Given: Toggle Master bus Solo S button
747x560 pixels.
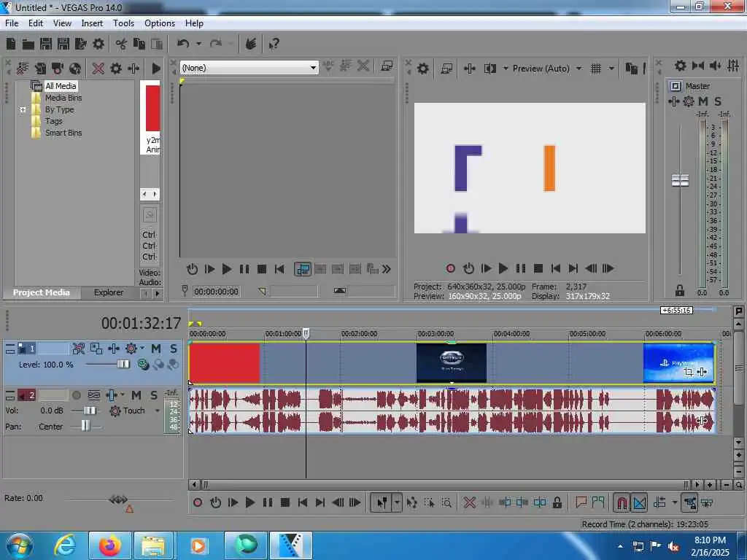Looking at the screenshot, I should (718, 101).
